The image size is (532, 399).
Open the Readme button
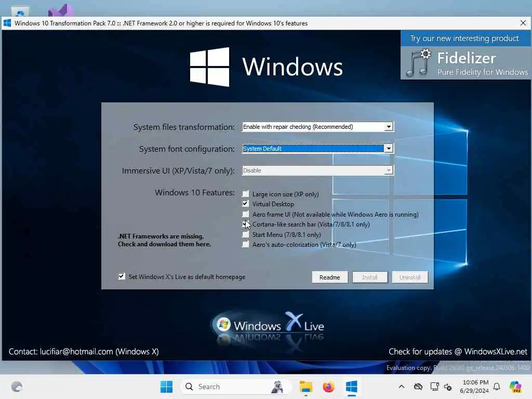330,277
